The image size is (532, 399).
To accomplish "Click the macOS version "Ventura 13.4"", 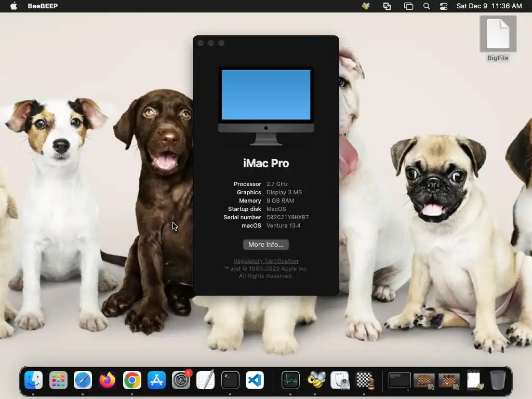I will click(283, 225).
